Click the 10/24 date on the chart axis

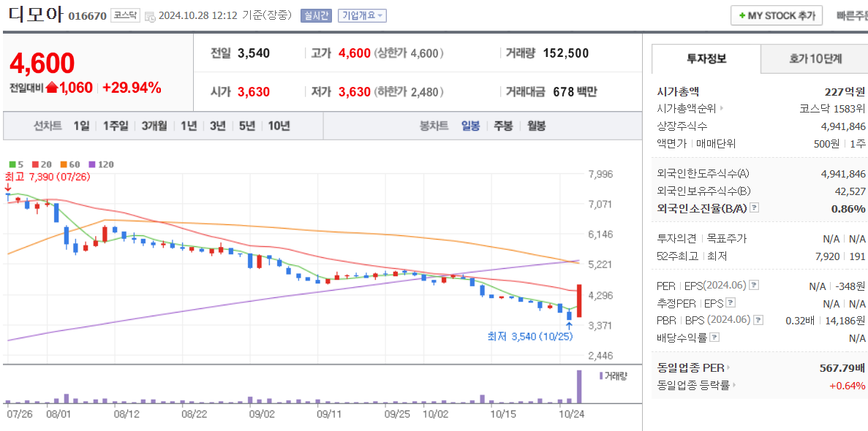tap(573, 413)
